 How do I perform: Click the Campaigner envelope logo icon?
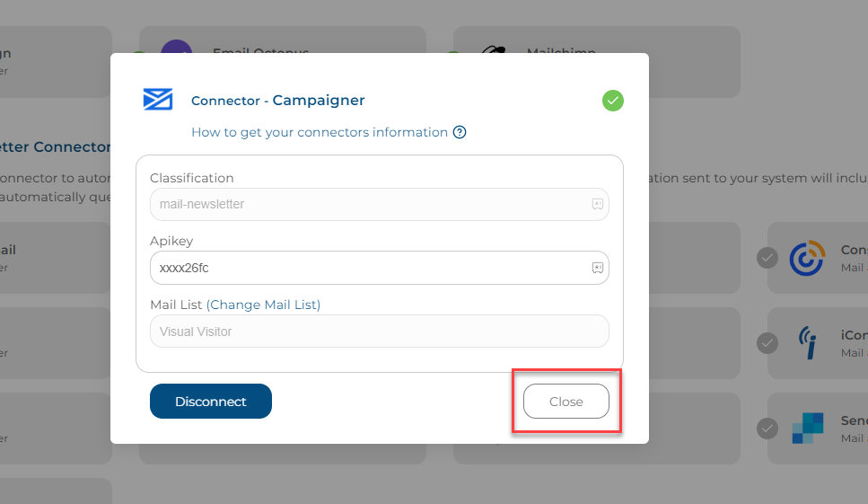point(158,100)
